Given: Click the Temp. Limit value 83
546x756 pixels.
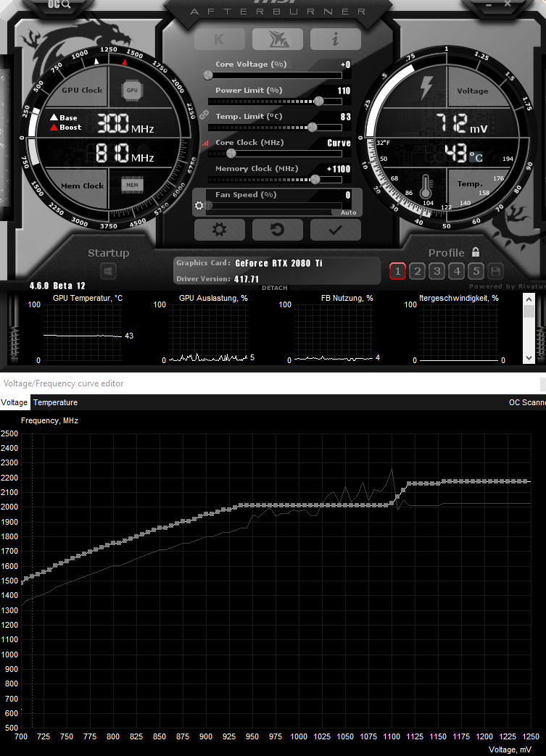Looking at the screenshot, I should click(345, 117).
